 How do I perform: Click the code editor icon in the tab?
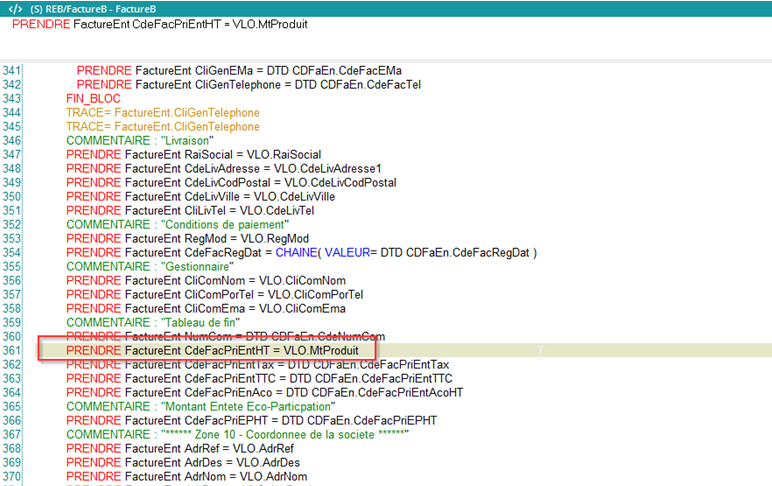click(x=15, y=8)
